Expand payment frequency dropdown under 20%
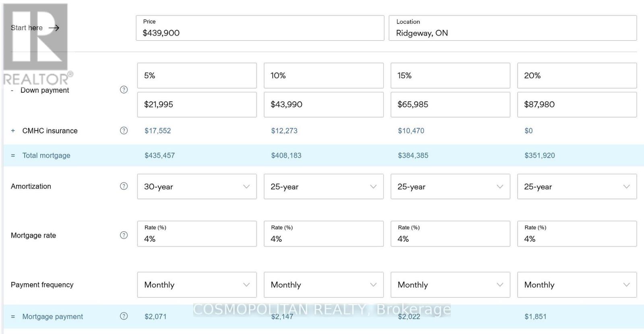Screen dimensions: 644x334 tap(577, 285)
